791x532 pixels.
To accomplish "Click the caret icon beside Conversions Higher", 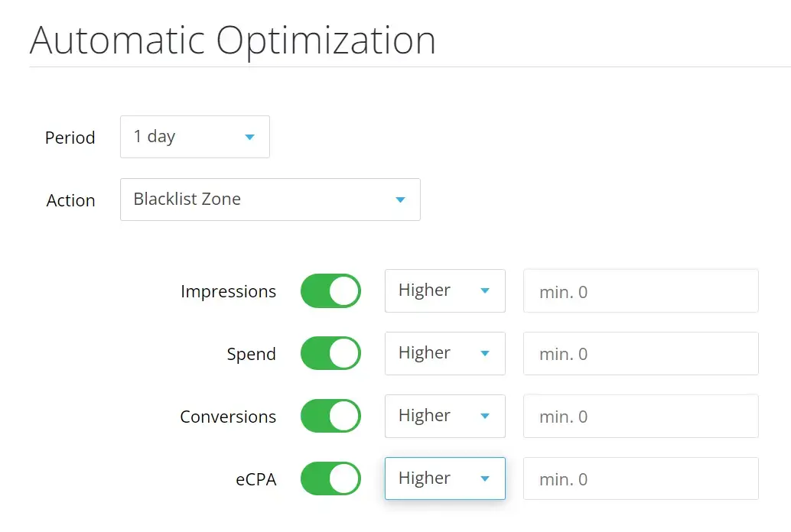I will pyautogui.click(x=485, y=417).
